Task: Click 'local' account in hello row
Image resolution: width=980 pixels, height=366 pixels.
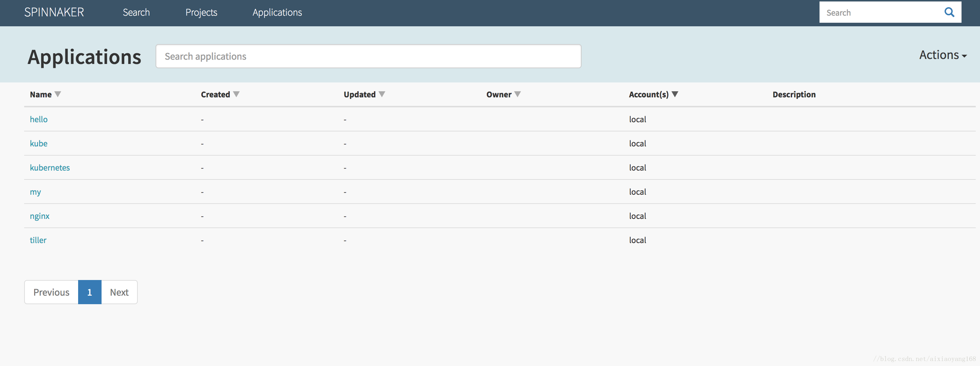Action: click(638, 119)
